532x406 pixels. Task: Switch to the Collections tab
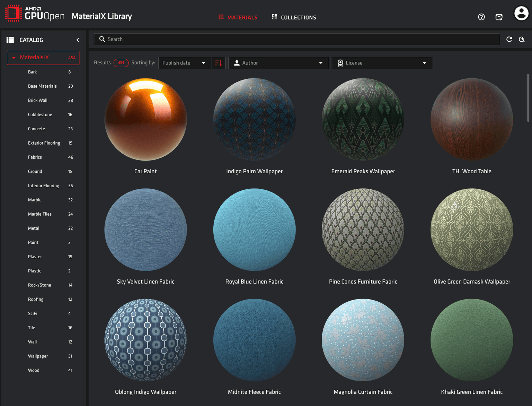coord(294,17)
